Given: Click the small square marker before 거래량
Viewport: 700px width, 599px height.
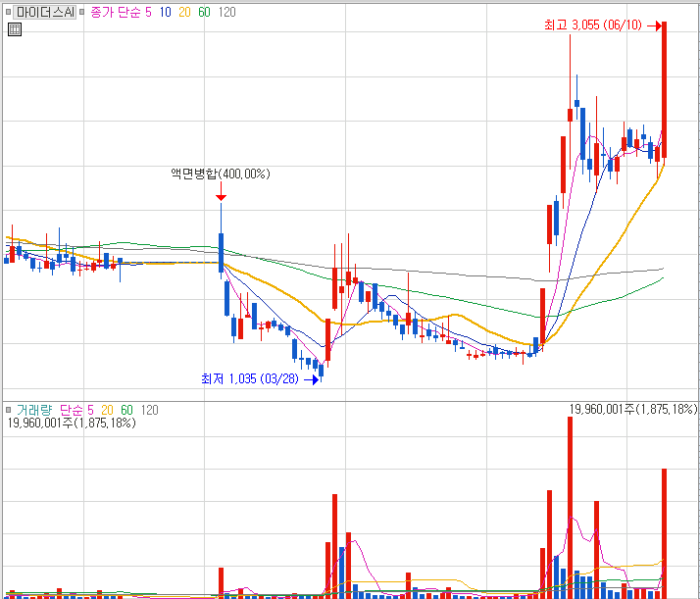Looking at the screenshot, I should tap(8, 410).
